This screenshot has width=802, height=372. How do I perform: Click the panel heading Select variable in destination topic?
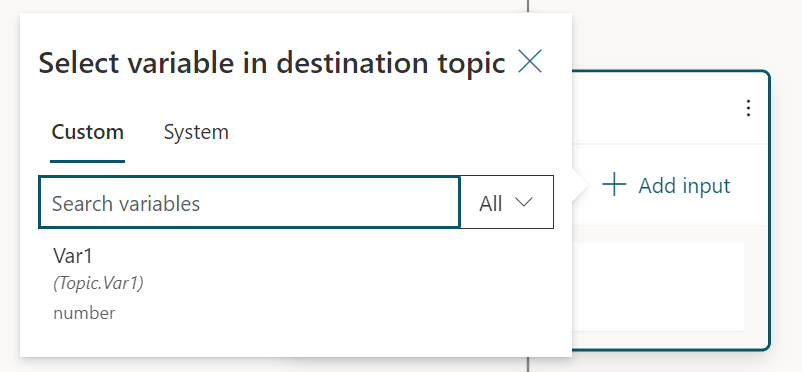pos(272,63)
